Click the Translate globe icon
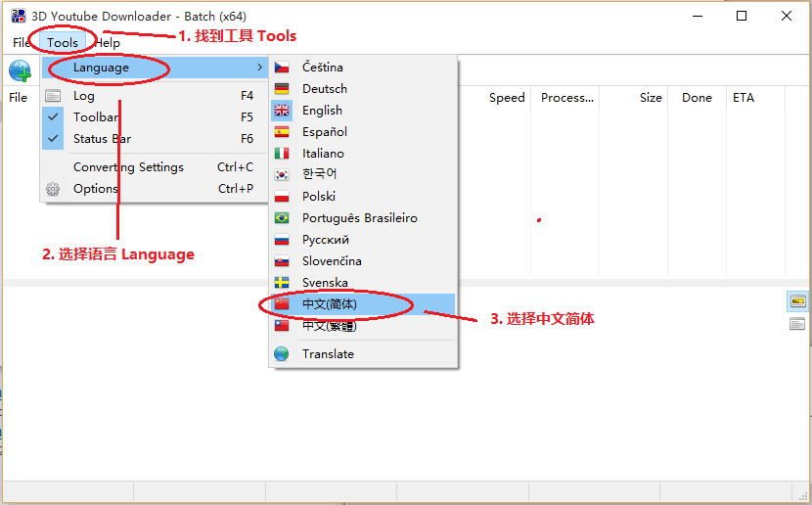 pyautogui.click(x=282, y=354)
